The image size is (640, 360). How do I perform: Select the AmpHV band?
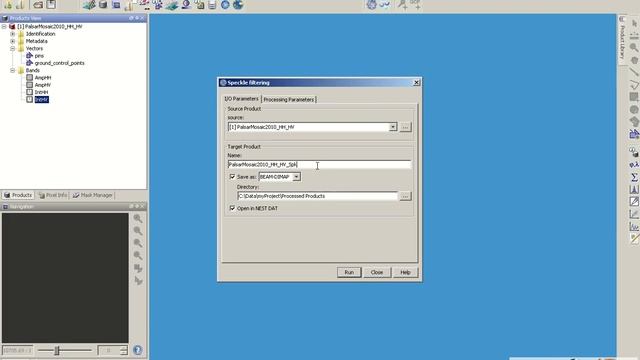click(43, 85)
